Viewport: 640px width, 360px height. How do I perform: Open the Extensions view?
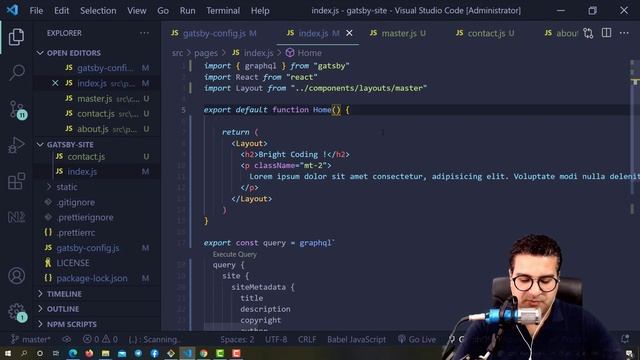[x=16, y=181]
